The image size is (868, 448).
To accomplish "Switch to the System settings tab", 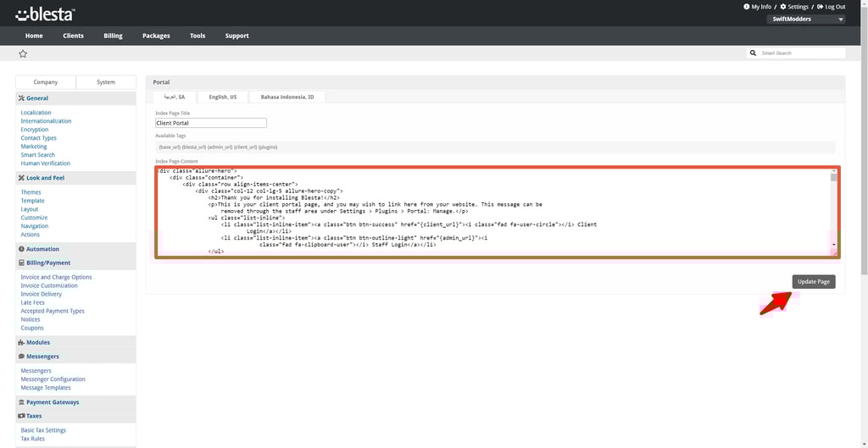I will click(x=106, y=82).
